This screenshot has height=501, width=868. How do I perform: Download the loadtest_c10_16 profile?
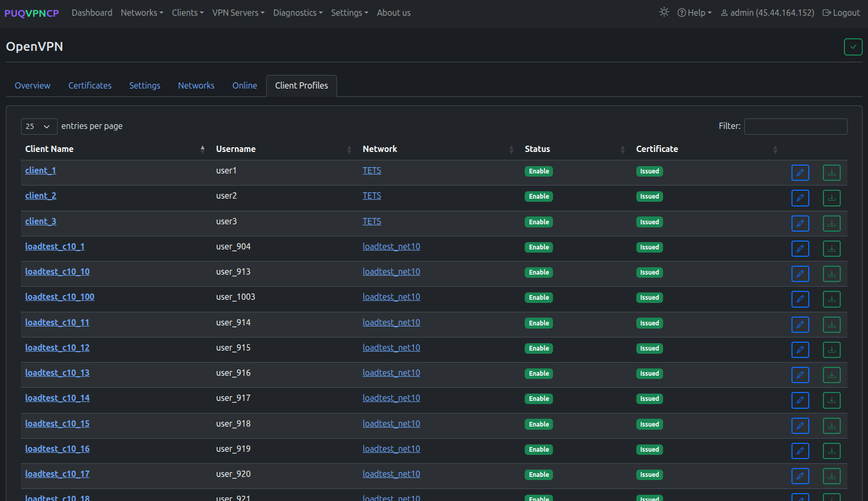pos(832,451)
